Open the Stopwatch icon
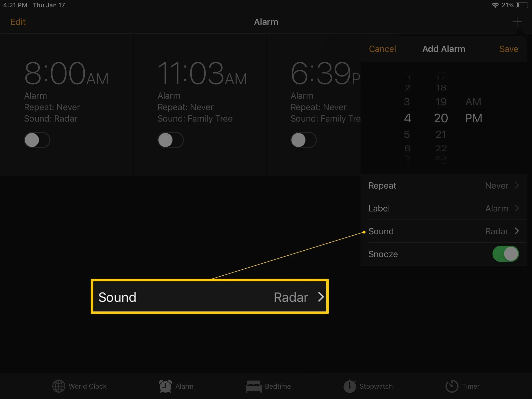532x399 pixels. [x=350, y=386]
